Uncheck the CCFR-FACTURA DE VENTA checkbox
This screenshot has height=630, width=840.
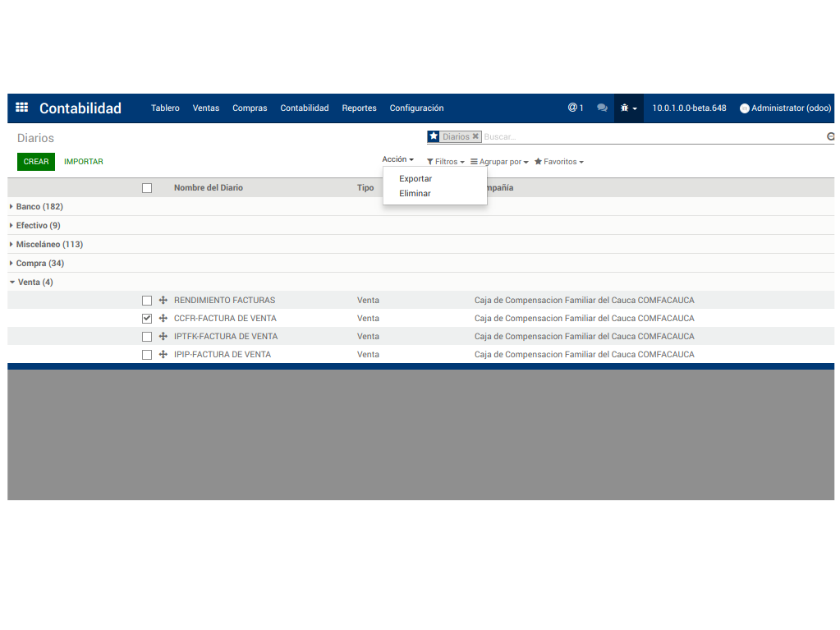pos(147,319)
